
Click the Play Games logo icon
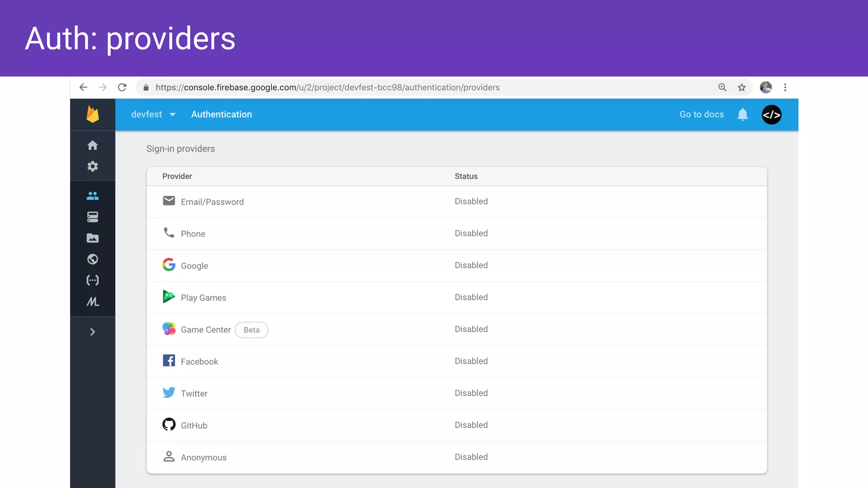pos(169,297)
